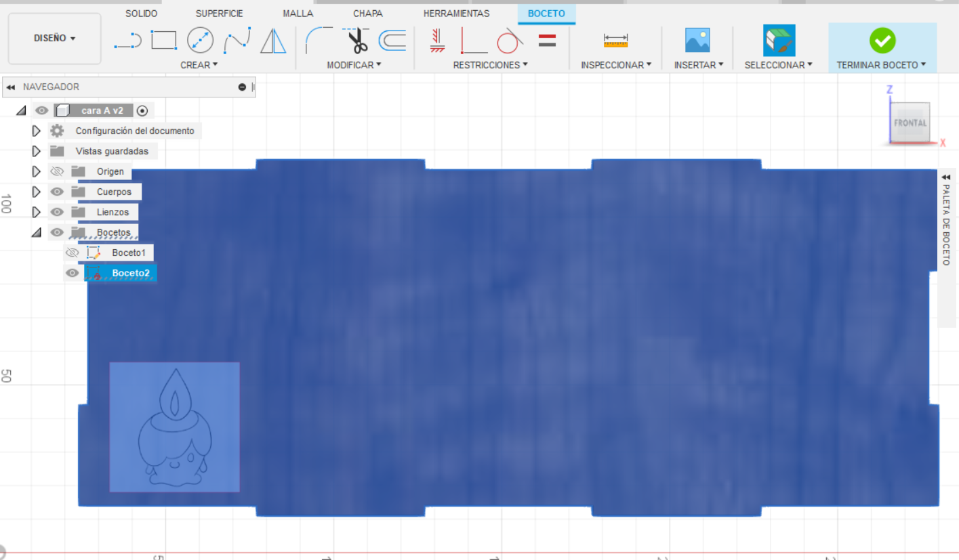The height and width of the screenshot is (560, 959).
Task: Click the Select tool icon
Action: (779, 41)
